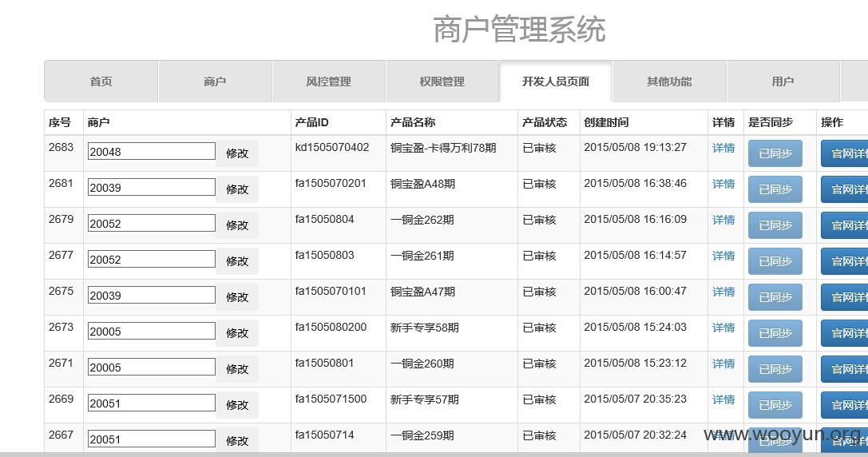Screen dimensions: 868x457
Task: Click 官网详情 button for 一铜金261期
Action: coord(845,261)
